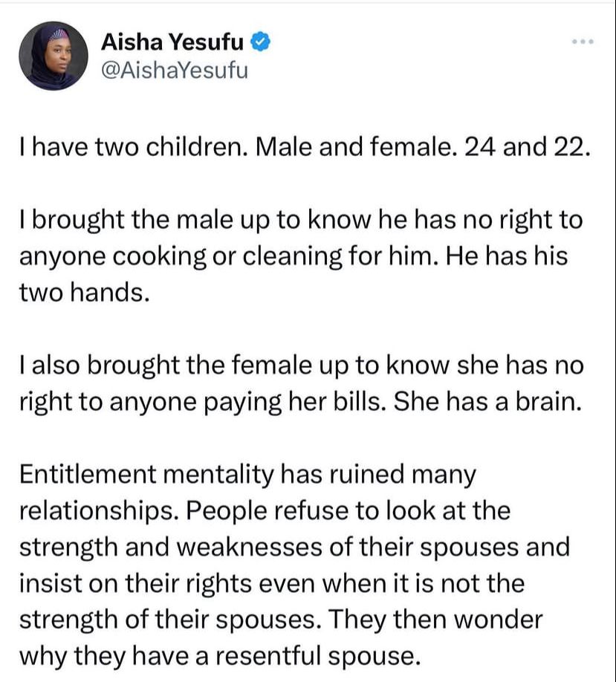This screenshot has height=682, width=616.
Task: Click the words 'Entitlement mentality'
Action: tap(146, 474)
